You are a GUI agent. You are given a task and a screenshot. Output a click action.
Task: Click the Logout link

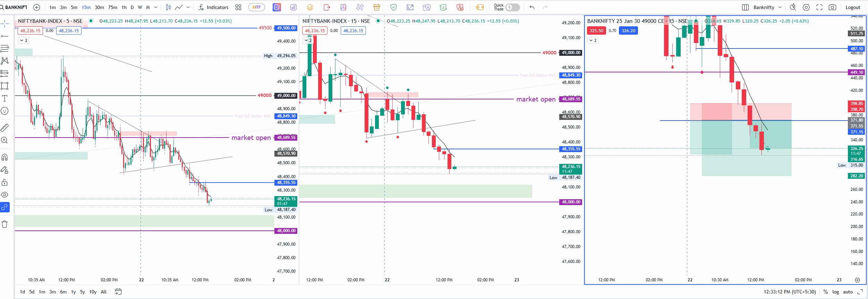(853, 7)
